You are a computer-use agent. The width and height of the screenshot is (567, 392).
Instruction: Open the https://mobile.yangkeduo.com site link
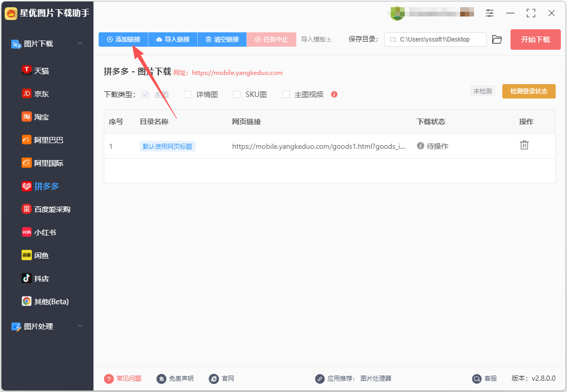coord(237,73)
